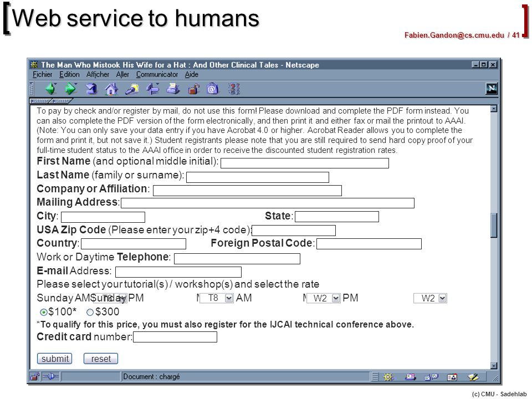
Task: Click the Forward arrow toolbar icon
Action: (x=71, y=89)
